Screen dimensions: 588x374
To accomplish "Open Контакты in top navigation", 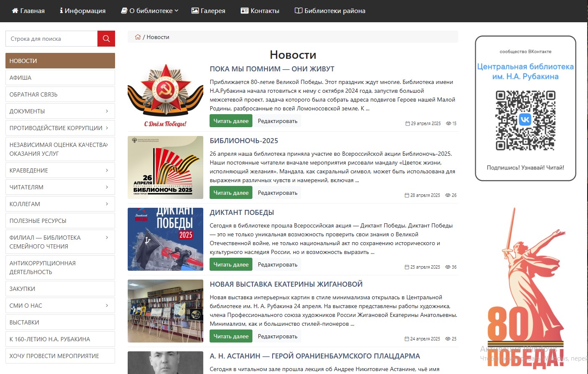I will pos(260,11).
